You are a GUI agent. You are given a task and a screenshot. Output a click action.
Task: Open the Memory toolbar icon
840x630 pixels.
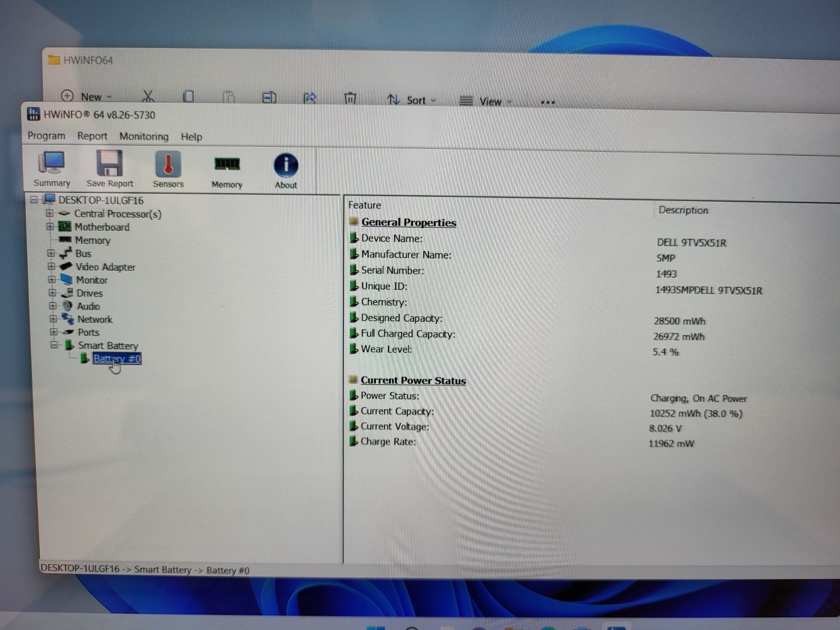coord(227,171)
